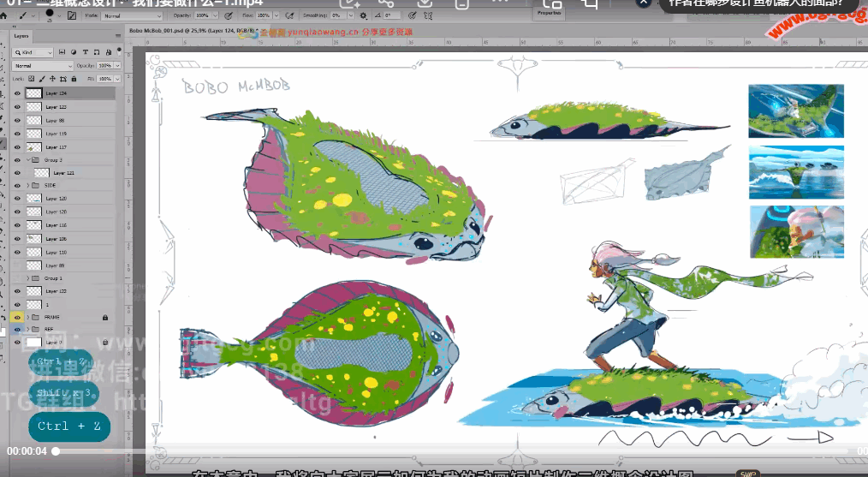Expand the Group 1 folder
The width and height of the screenshot is (868, 477).
pos(28,278)
